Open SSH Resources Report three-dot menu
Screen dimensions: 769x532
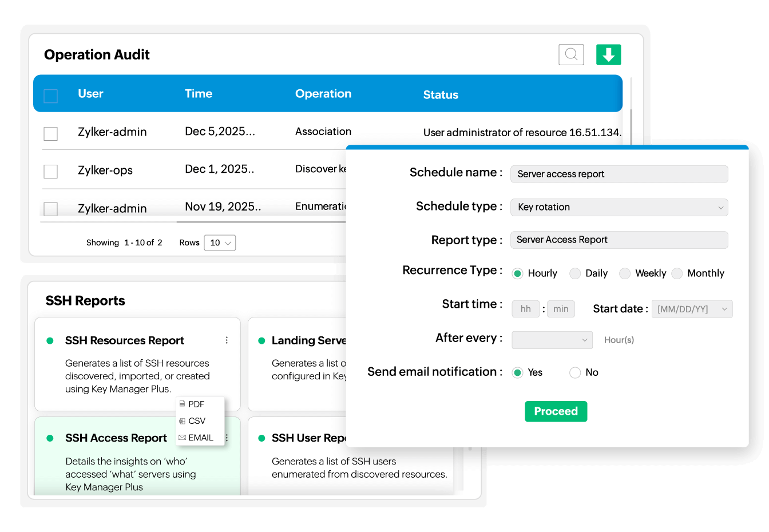tap(227, 340)
